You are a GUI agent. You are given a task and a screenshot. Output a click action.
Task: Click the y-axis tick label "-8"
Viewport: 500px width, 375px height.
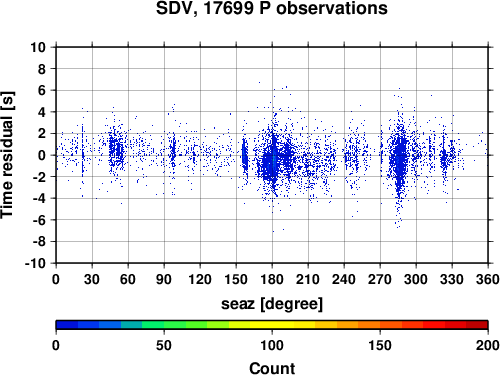click(x=39, y=242)
